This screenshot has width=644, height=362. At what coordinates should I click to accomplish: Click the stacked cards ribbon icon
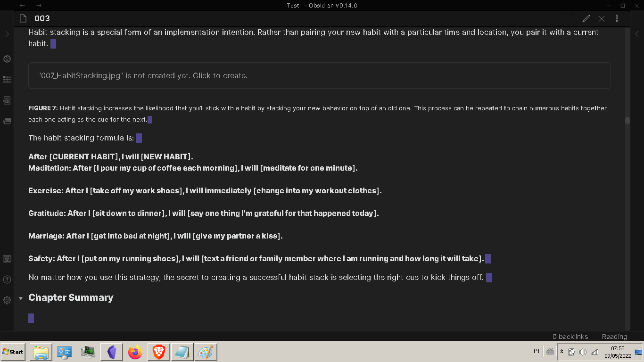[7, 121]
